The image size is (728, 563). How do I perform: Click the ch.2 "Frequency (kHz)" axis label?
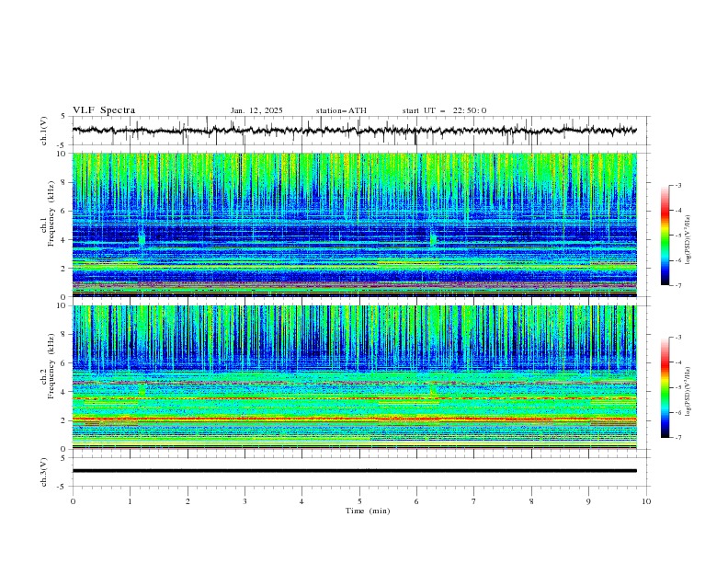click(x=51, y=365)
